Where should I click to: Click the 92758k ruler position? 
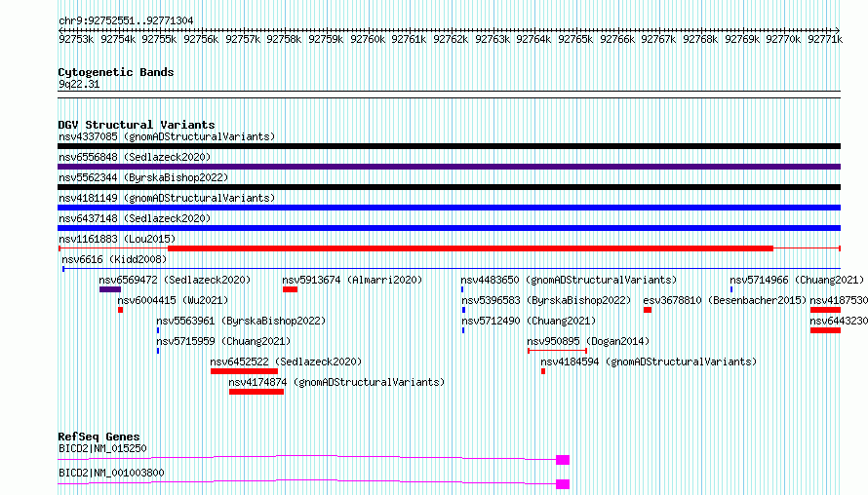284,39
